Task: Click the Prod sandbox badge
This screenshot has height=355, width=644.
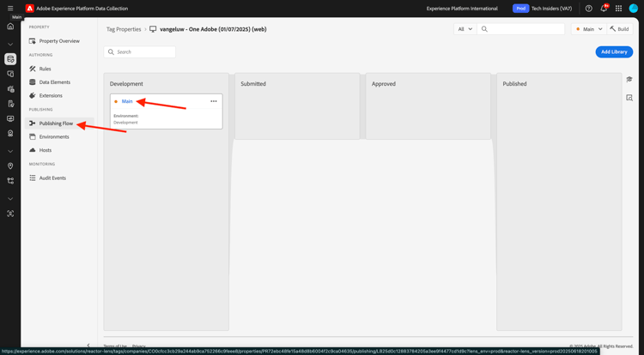Action: pos(520,9)
